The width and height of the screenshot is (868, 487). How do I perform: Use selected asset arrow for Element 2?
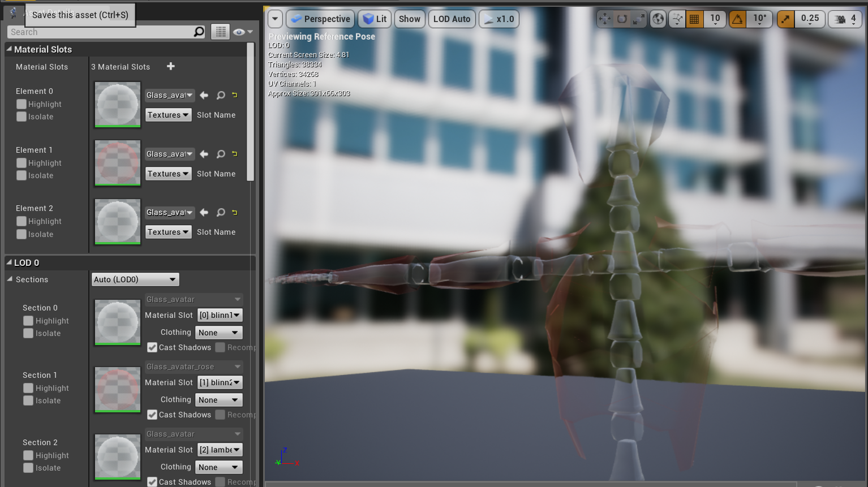point(204,212)
